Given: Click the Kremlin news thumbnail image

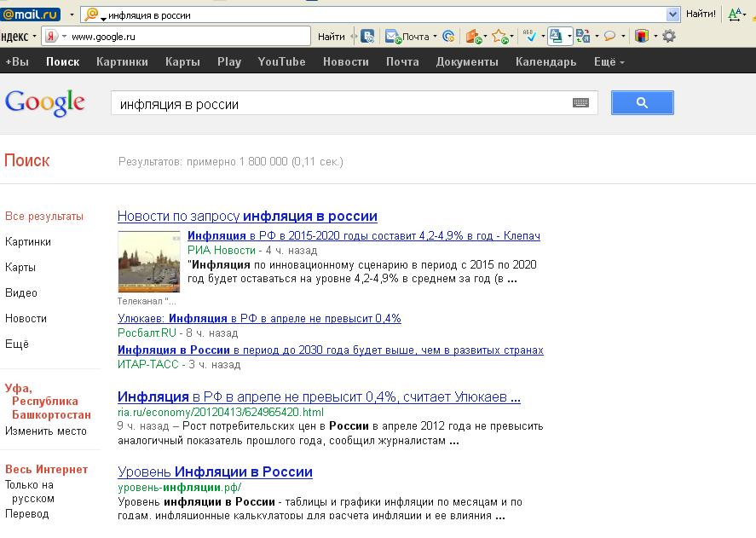Looking at the screenshot, I should (x=149, y=262).
